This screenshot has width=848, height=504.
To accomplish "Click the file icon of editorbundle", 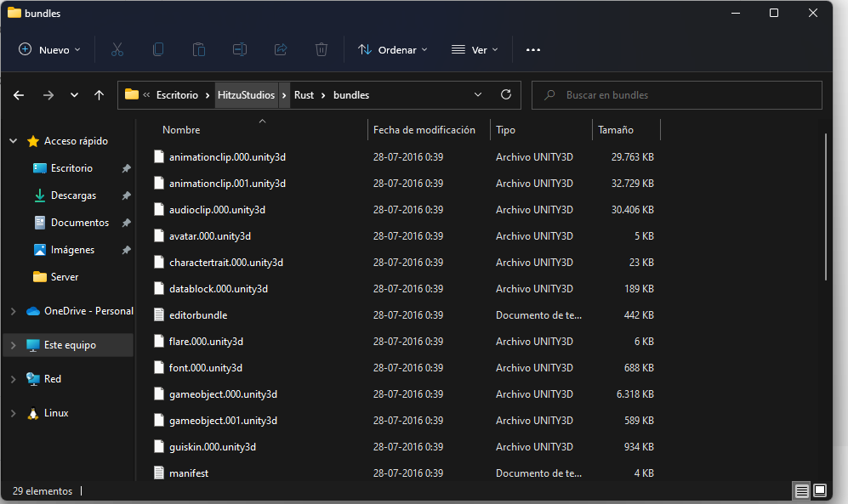I will point(159,314).
